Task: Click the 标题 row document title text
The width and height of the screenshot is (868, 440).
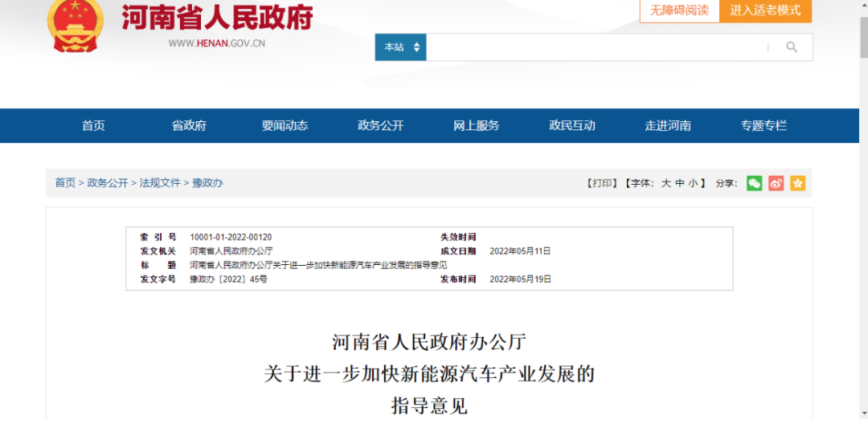Action: [x=318, y=265]
